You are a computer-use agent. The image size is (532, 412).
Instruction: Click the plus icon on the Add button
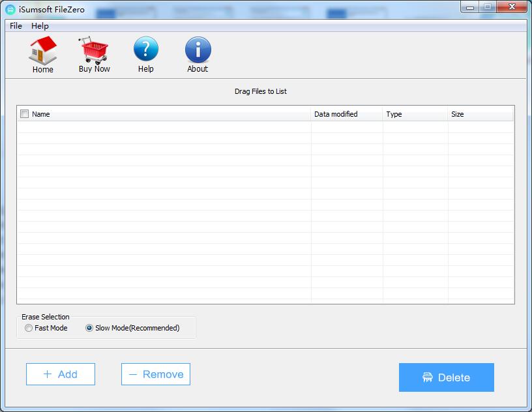(x=46, y=374)
